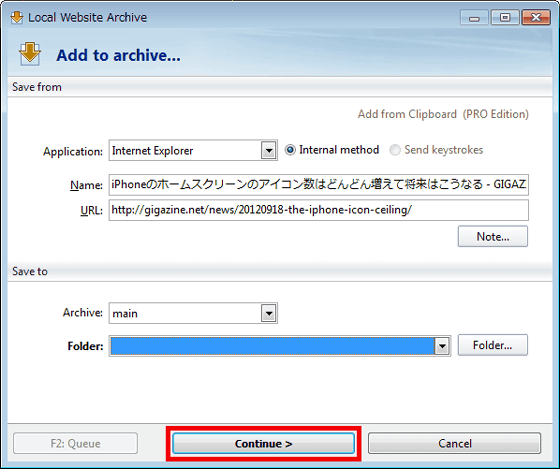Image resolution: width=560 pixels, height=469 pixels.
Task: Open the Application dropdown arrow
Action: click(269, 150)
